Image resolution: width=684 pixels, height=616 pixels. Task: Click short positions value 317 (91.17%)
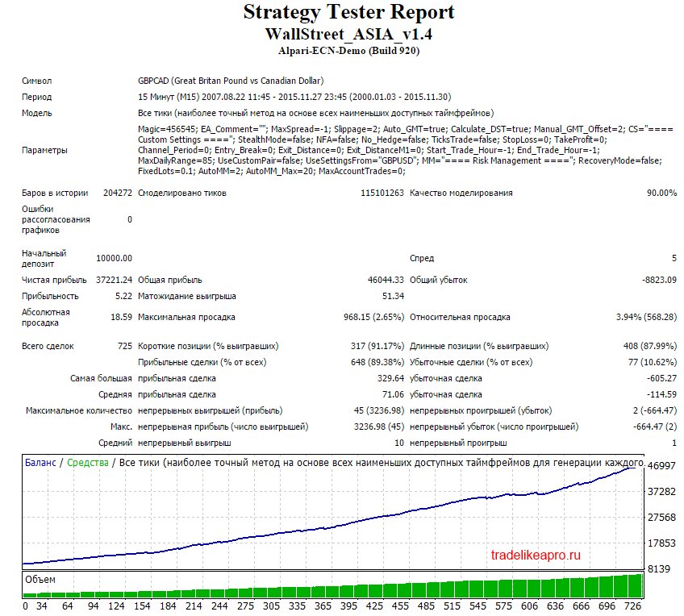click(377, 346)
